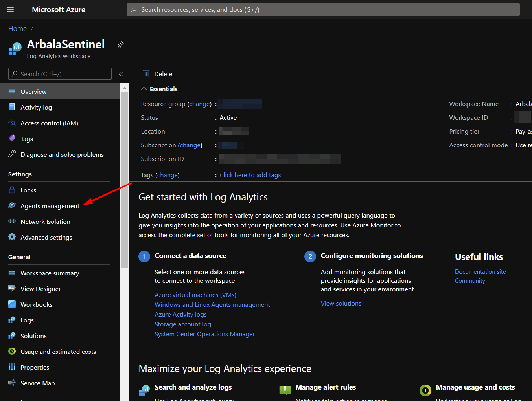Collapse the sidebar with double-chevron icon
Screen dimensions: 532x401
tap(121, 74)
